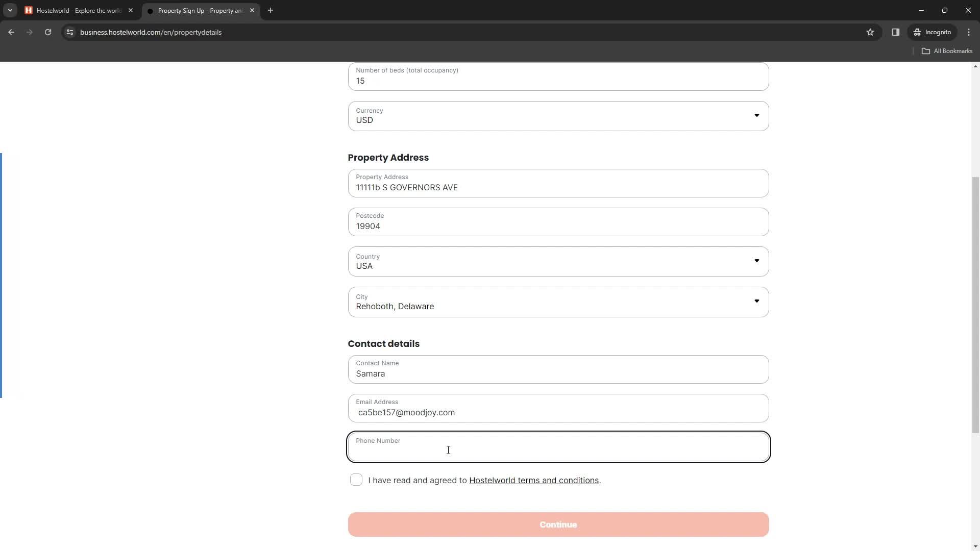This screenshot has width=980, height=551.
Task: Click the Continue button
Action: [x=558, y=525]
